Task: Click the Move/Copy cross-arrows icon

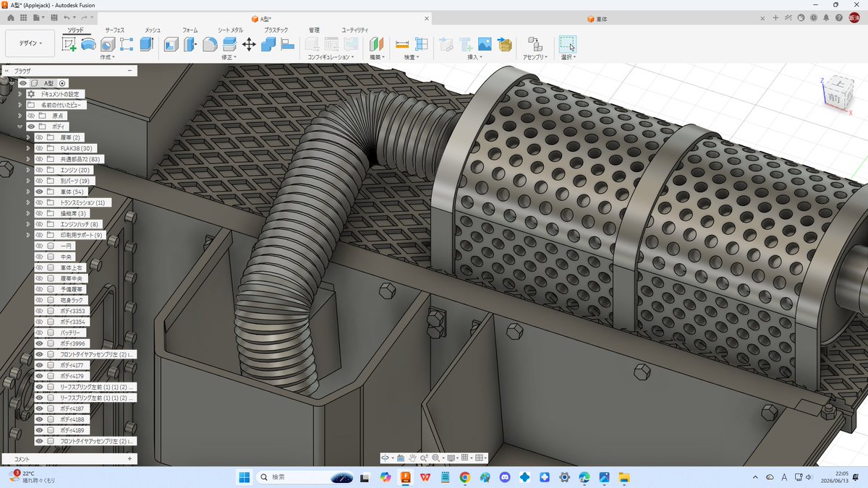Action: coord(249,44)
